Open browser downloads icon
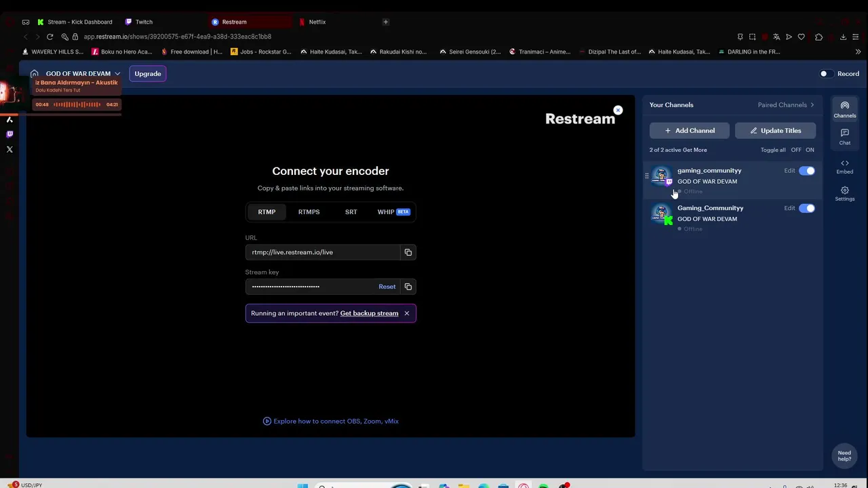Screen dimensions: 868x488 [843, 37]
